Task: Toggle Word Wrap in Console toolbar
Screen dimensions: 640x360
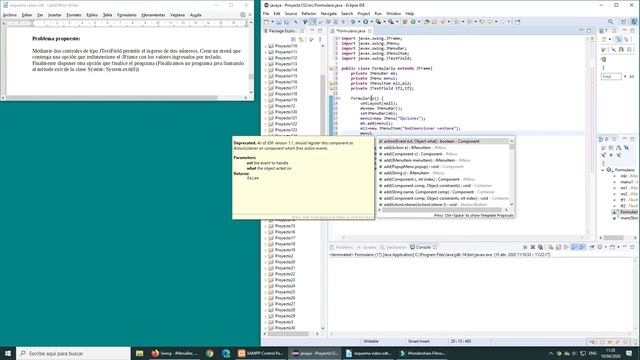Action: click(x=566, y=247)
